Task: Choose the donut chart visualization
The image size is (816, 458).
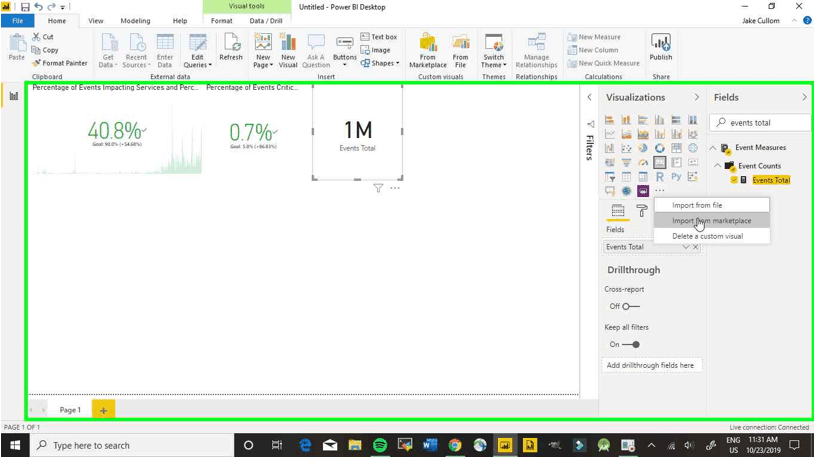Action: [x=659, y=148]
